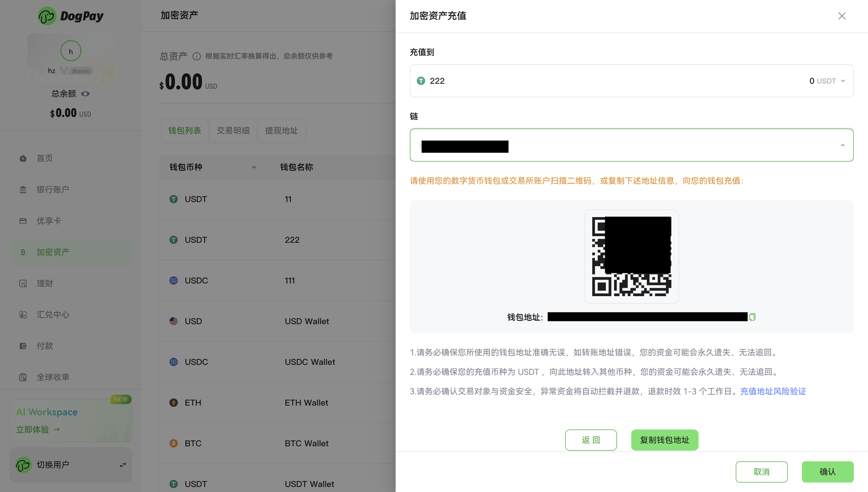Click the DogPay logo in sidebar

point(71,16)
